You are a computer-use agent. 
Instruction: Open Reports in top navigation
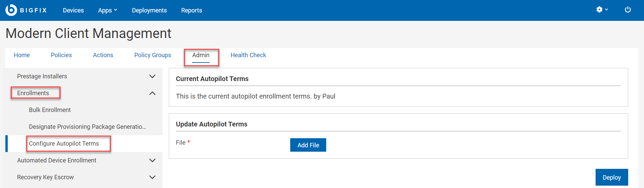pyautogui.click(x=192, y=10)
